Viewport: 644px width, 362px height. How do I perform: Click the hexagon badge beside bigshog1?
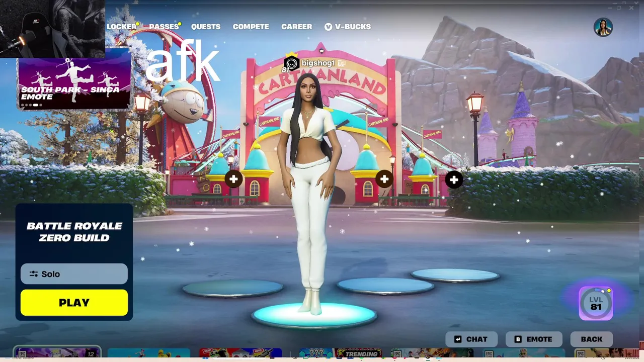pyautogui.click(x=291, y=64)
